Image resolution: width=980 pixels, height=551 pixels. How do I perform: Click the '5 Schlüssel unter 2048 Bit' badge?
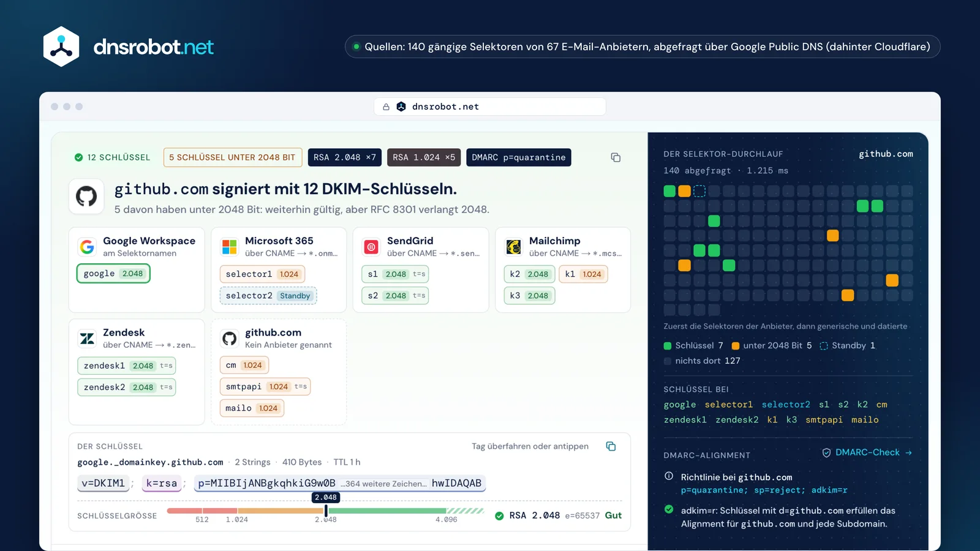(233, 157)
